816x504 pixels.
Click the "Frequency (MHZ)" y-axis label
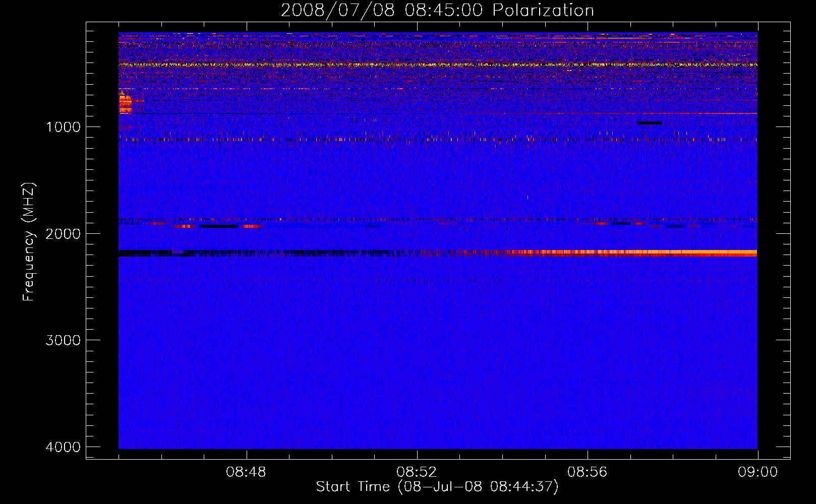[29, 242]
